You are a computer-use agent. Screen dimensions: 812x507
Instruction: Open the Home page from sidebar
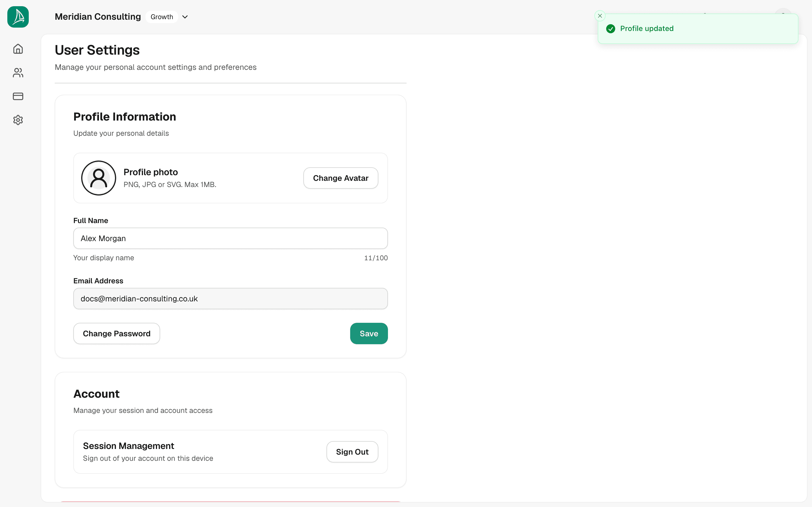(18, 49)
